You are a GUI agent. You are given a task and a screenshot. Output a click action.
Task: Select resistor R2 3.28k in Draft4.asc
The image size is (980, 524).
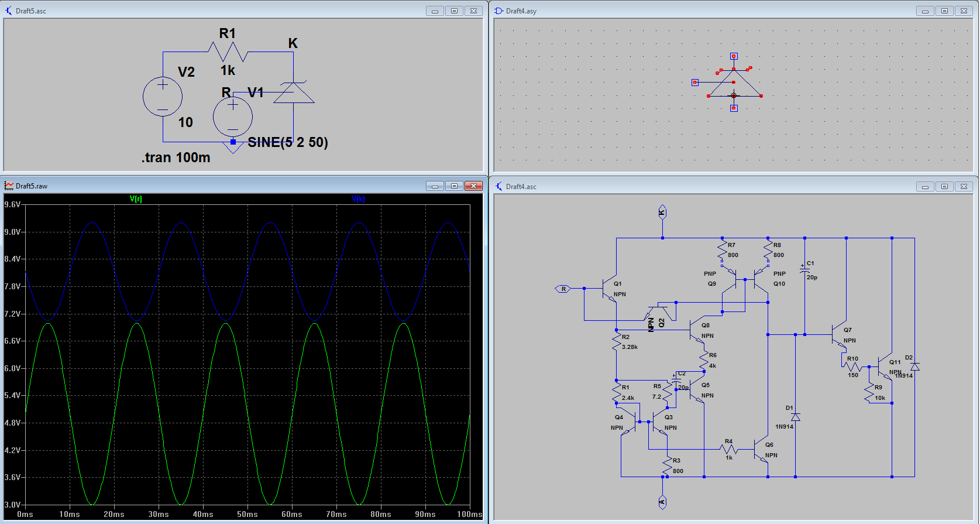(616, 342)
